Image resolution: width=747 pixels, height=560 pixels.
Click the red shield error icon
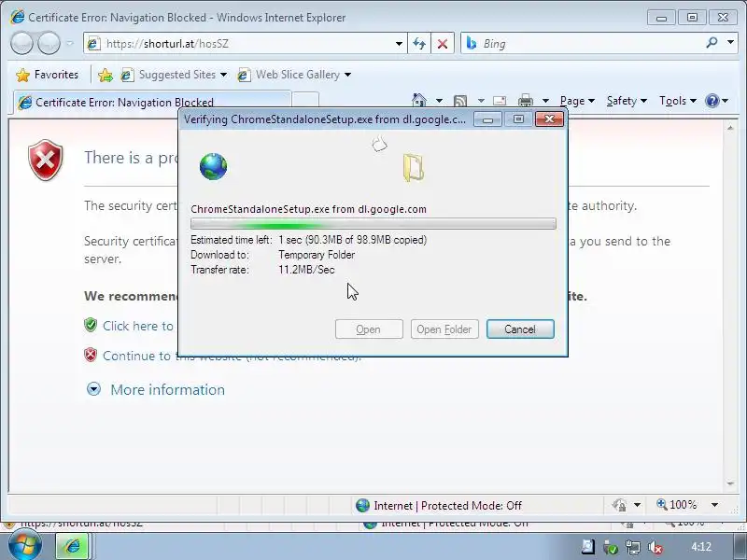coord(45,160)
